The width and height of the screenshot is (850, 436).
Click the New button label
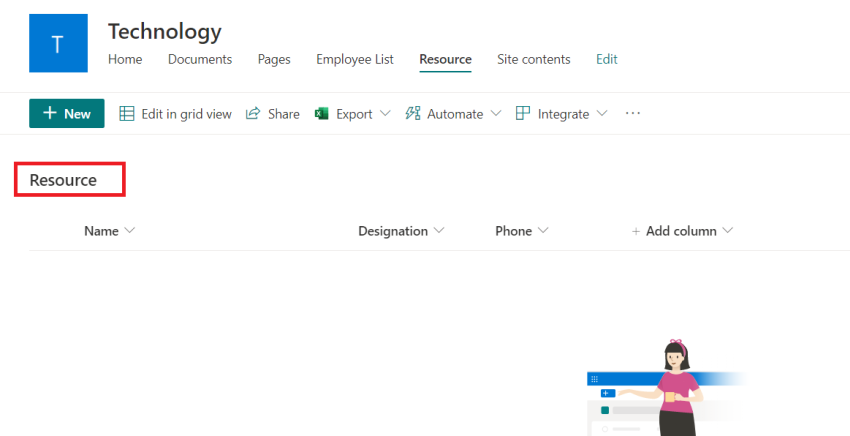click(x=78, y=114)
